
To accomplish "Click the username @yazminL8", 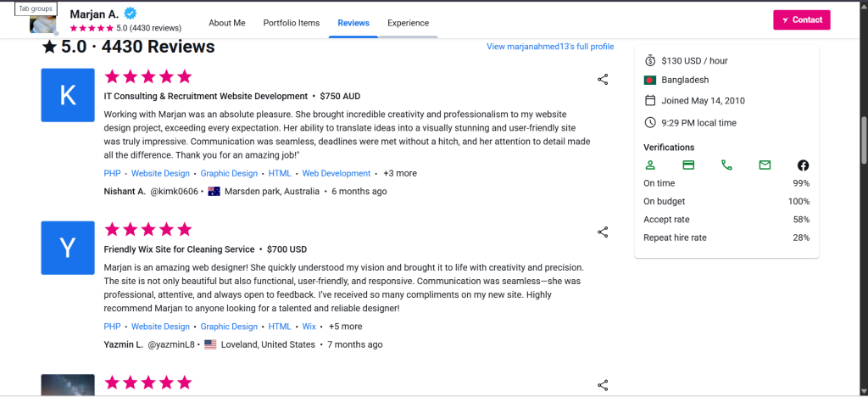I will point(171,344).
